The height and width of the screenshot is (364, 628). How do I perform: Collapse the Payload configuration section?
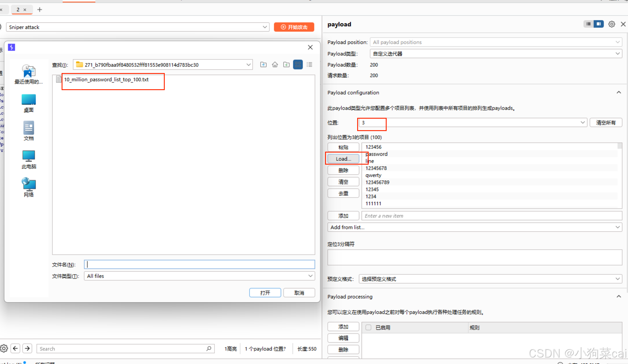click(619, 92)
